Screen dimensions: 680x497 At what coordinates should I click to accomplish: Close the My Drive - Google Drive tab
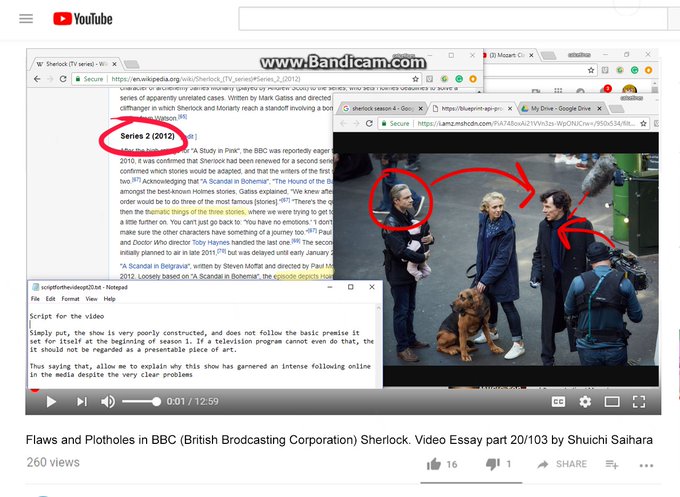(x=599, y=108)
